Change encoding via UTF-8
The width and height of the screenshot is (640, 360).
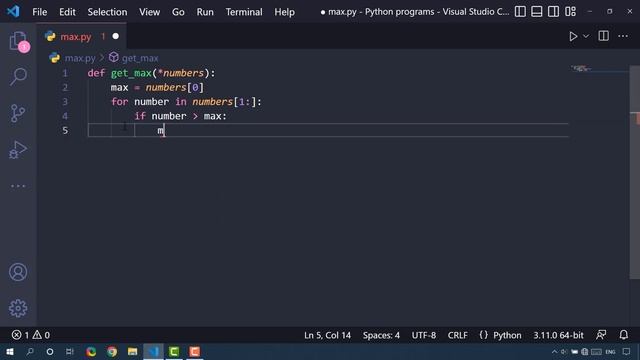click(424, 335)
